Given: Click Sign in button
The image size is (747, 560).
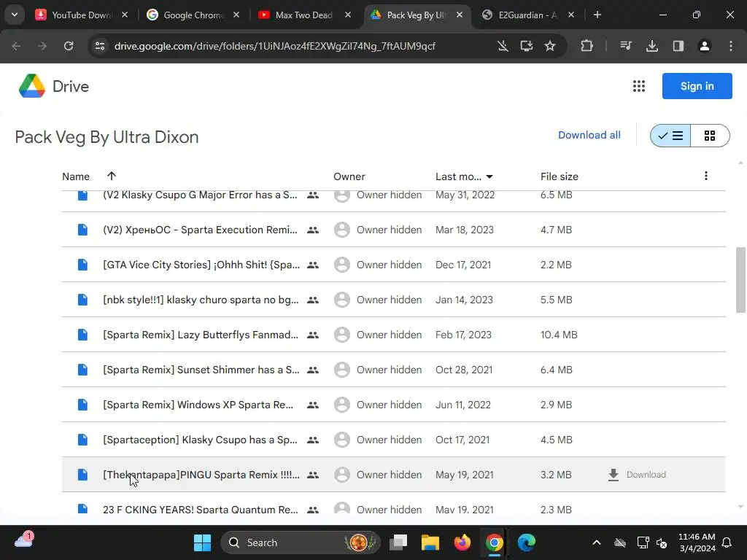Looking at the screenshot, I should [697, 86].
